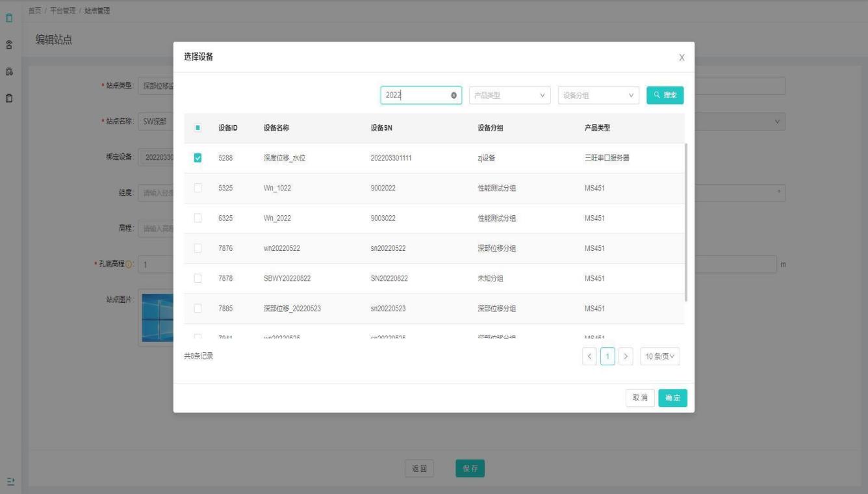The width and height of the screenshot is (868, 494).
Task: Open the 产品类型 filter dropdown
Action: (509, 96)
